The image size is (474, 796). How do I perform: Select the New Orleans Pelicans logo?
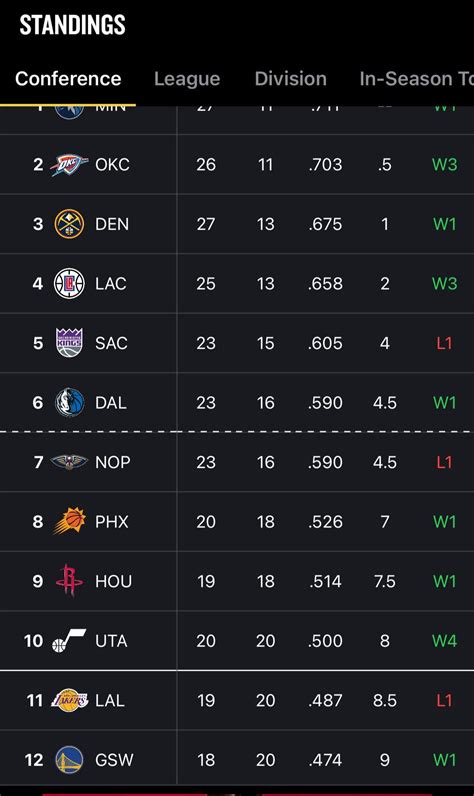(x=70, y=462)
